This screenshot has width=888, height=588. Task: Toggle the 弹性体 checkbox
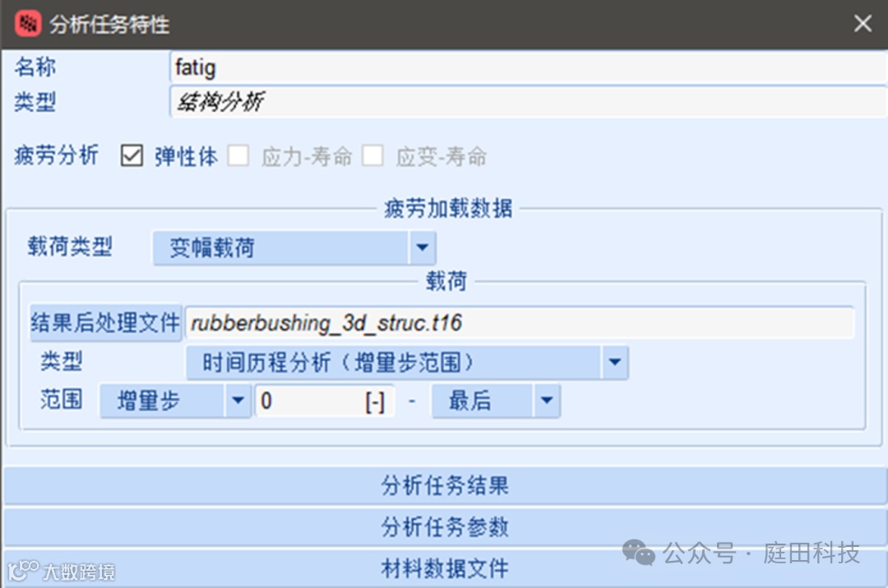132,155
